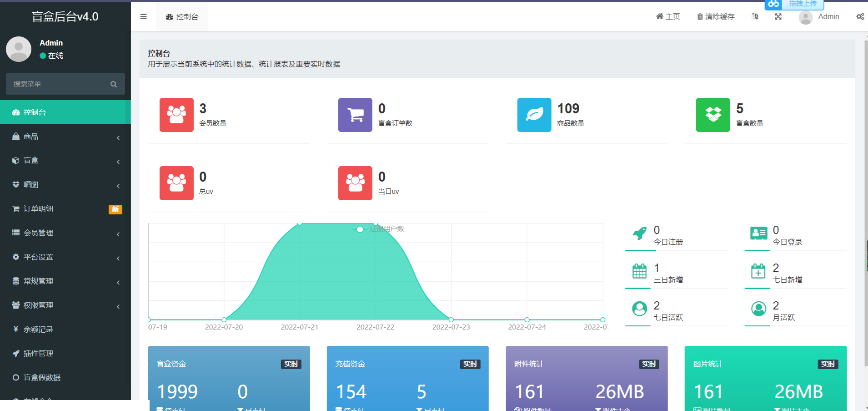Switch to the 控制台 tab

(182, 16)
